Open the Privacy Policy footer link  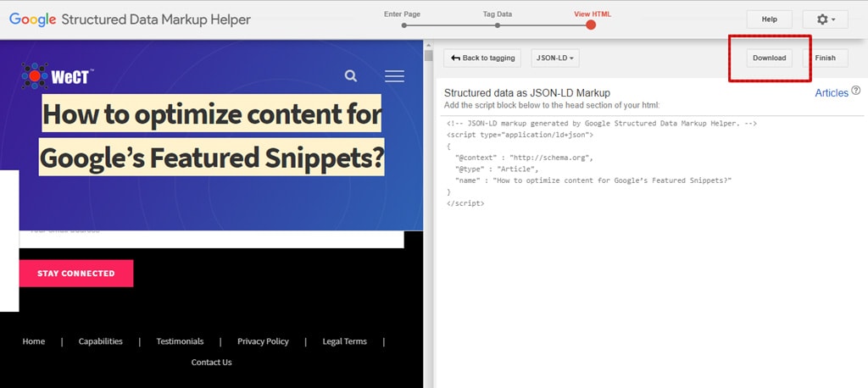click(263, 341)
